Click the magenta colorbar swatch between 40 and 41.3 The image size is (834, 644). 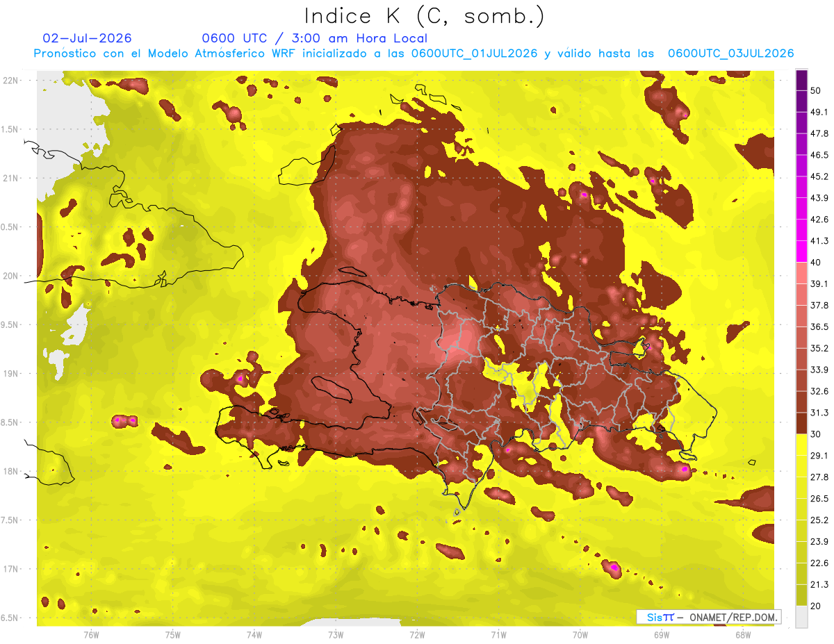801,251
